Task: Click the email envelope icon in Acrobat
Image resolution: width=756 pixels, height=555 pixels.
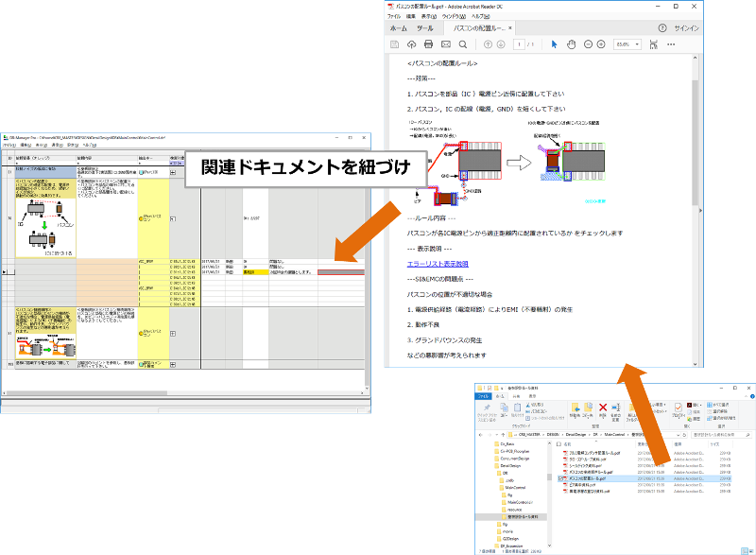Action: 446,44
